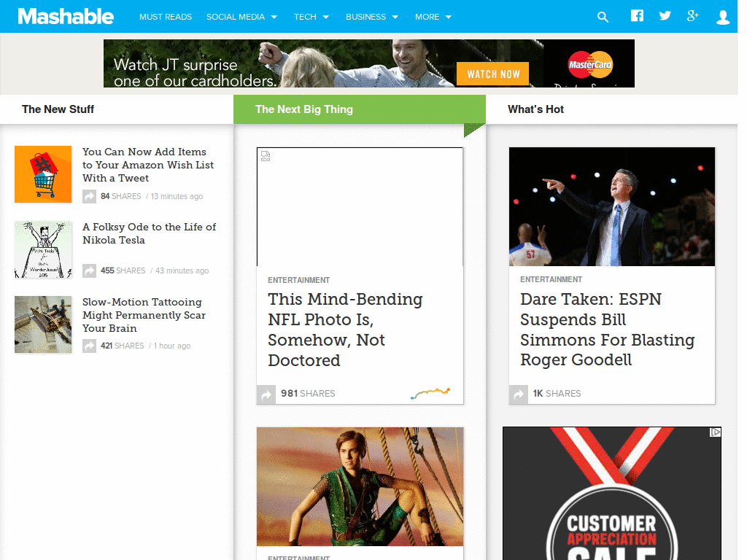The width and height of the screenshot is (747, 560).
Task: Share the Slow-Motion Tattooing article
Action: (x=89, y=346)
